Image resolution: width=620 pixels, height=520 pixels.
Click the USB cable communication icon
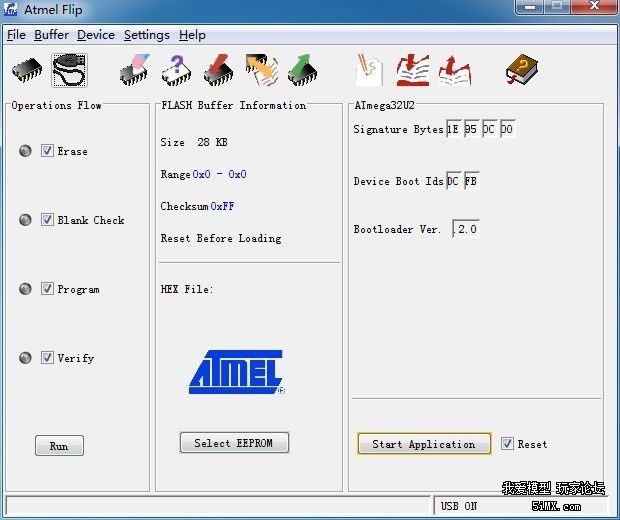(69, 70)
